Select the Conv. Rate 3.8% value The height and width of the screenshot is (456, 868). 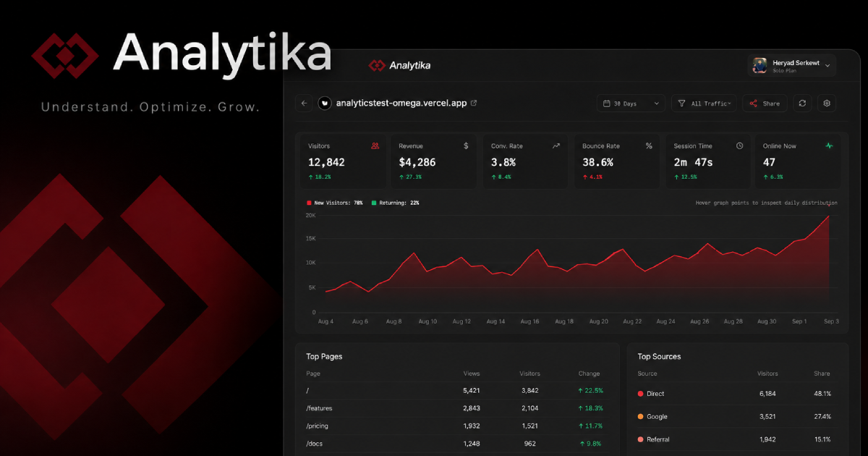503,162
